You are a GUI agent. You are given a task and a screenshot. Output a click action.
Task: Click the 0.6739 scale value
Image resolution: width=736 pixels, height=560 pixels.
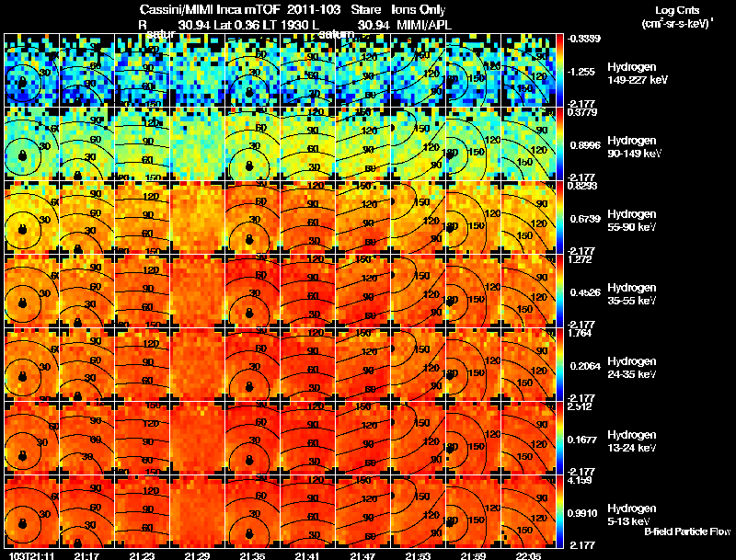[585, 219]
